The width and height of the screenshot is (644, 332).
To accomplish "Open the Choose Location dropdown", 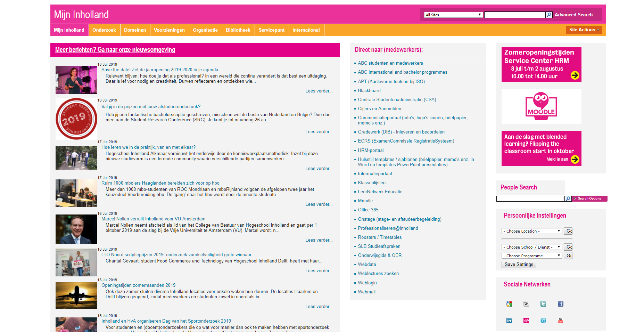I will click(532, 231).
